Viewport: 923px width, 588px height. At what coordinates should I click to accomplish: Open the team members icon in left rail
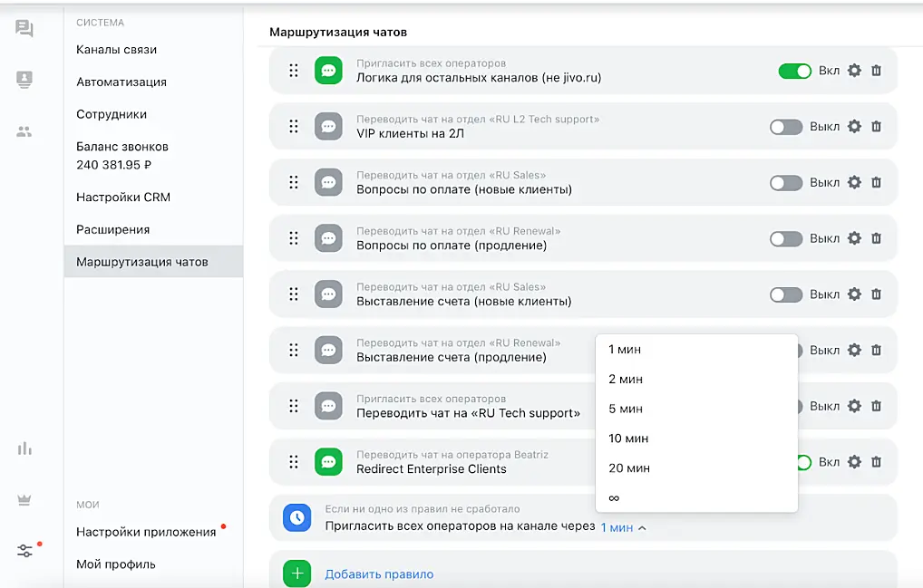24,131
